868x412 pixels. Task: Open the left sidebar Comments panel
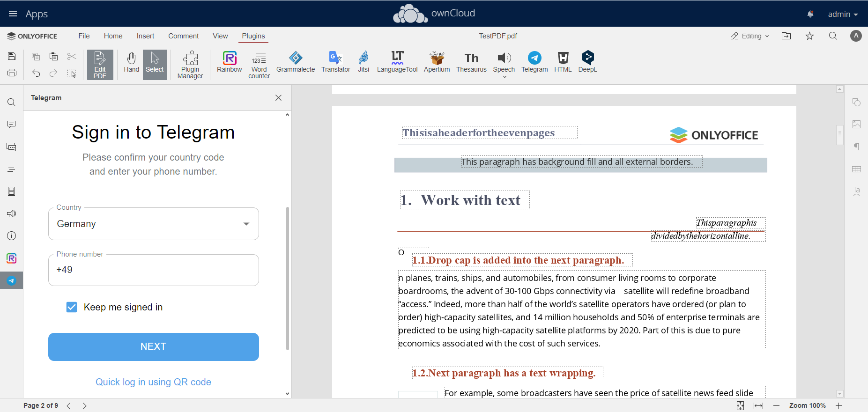12,125
